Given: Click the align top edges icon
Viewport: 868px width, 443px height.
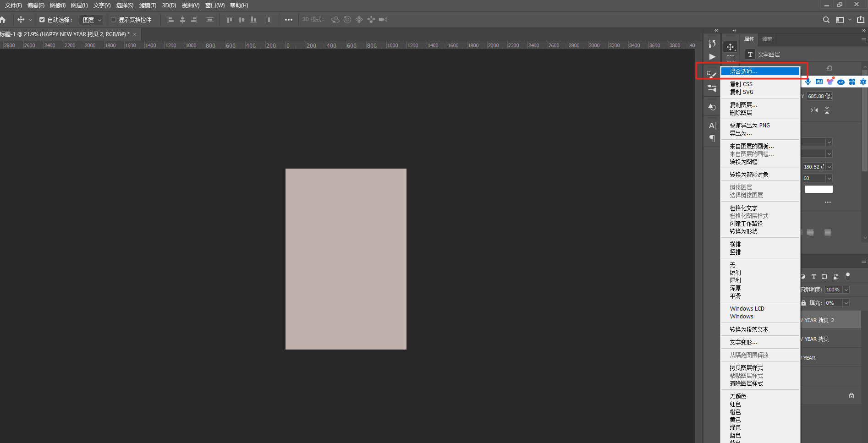Looking at the screenshot, I should (x=229, y=20).
